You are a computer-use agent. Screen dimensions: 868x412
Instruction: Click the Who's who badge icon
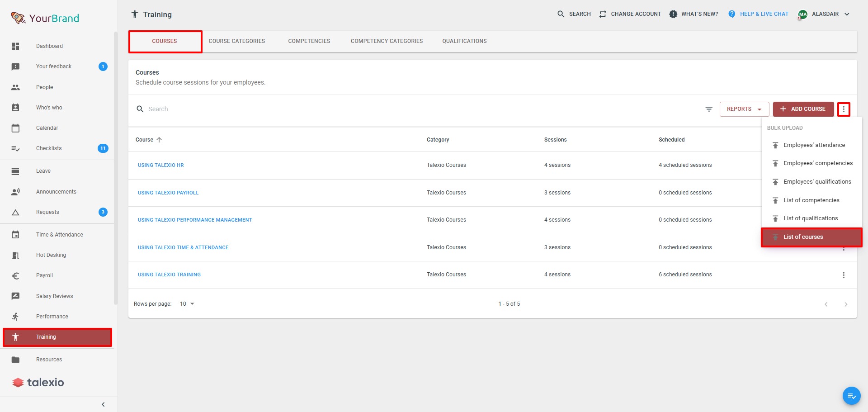coord(15,108)
